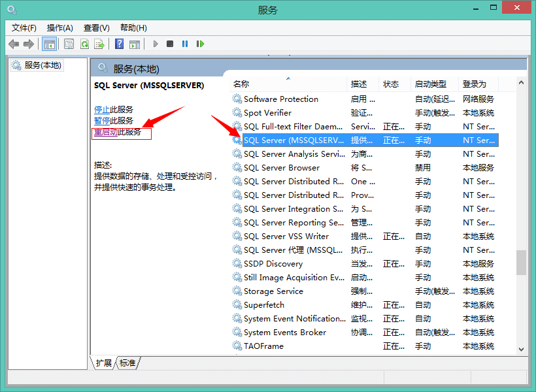Image resolution: width=536 pixels, height=392 pixels.
Task: Switch to the 标准 tab
Action: (x=128, y=363)
